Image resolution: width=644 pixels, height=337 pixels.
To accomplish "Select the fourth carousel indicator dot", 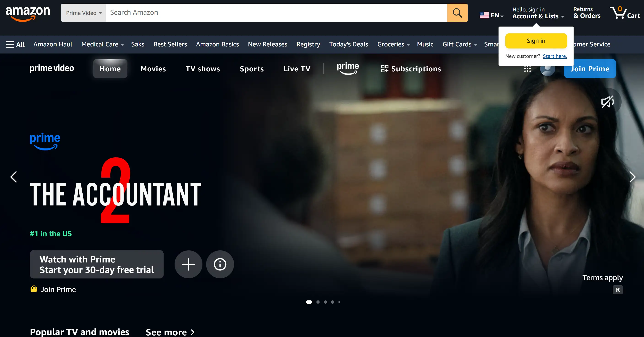I will 332,302.
